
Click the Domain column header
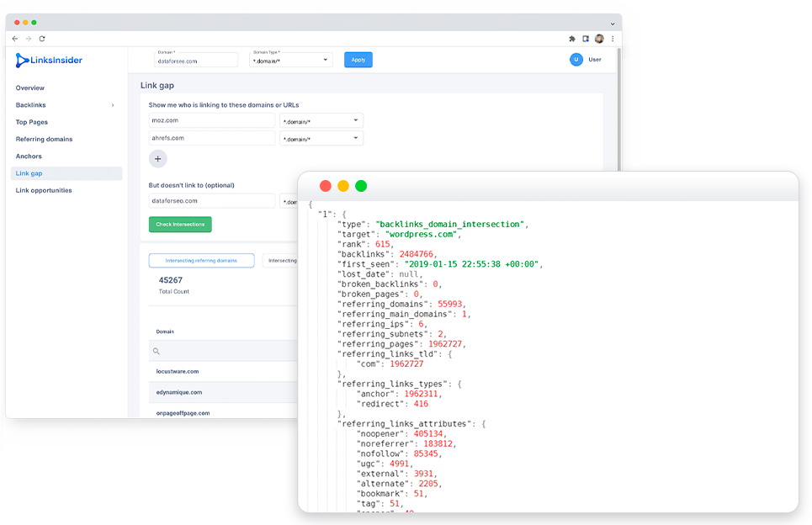tap(165, 331)
